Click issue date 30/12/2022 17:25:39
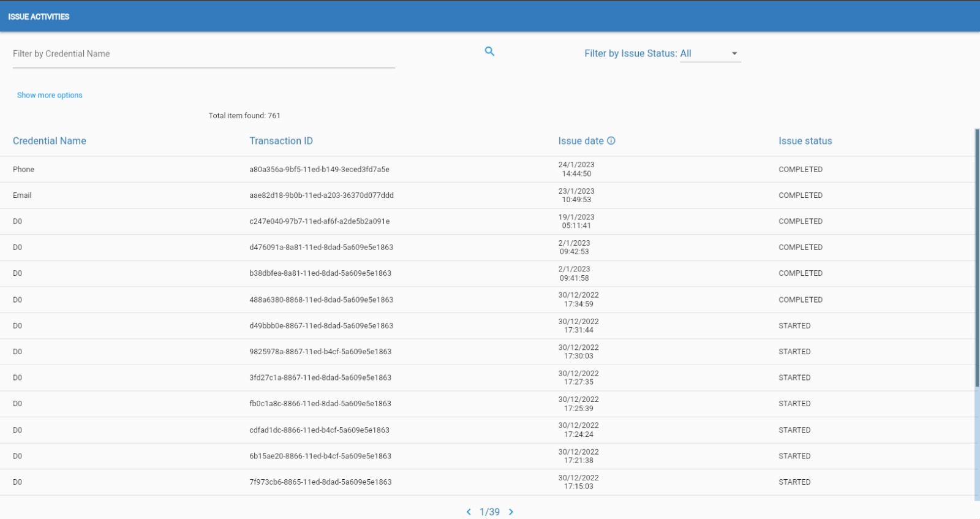The height and width of the screenshot is (519, 980). (578, 404)
